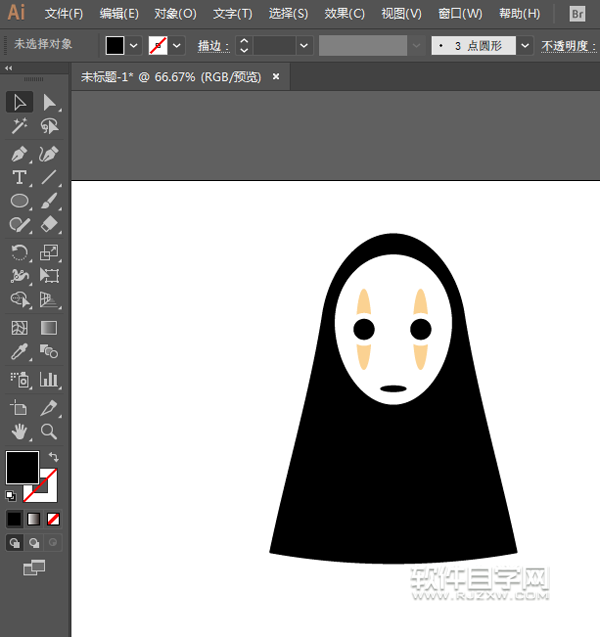Screen dimensions: 600x637
Task: Pick the Eyedropper tool
Action: coord(19,352)
